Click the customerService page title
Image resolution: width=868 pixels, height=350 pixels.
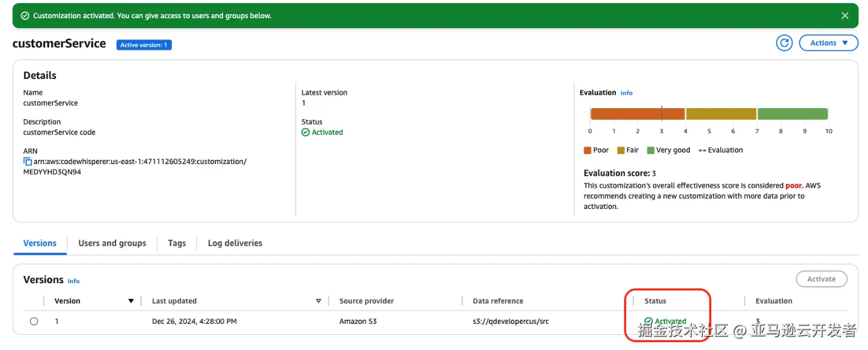pos(59,44)
